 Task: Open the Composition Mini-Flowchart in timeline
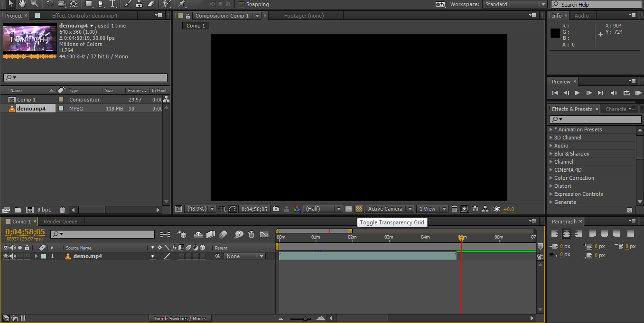point(166,234)
